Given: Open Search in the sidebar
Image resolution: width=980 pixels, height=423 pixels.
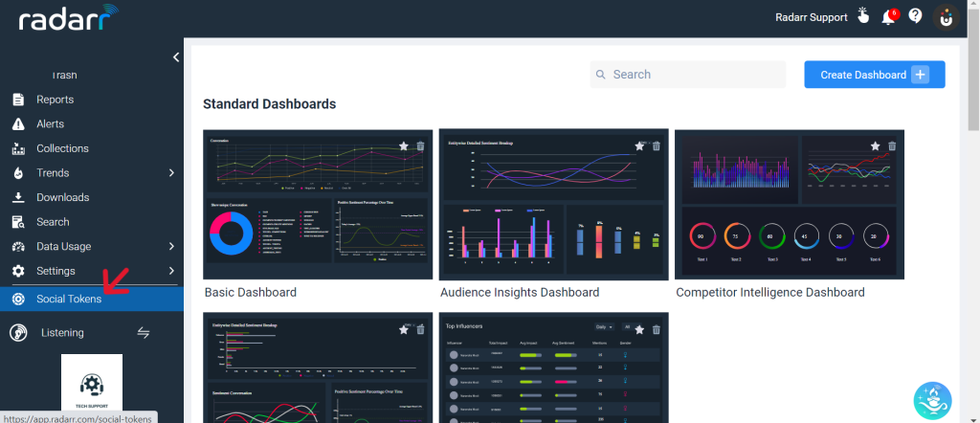Looking at the screenshot, I should coord(53,222).
